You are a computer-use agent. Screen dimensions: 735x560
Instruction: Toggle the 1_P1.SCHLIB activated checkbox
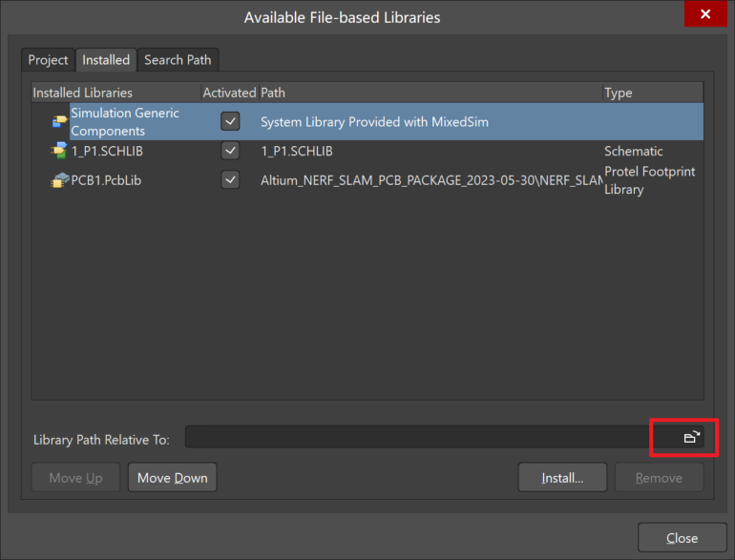(230, 151)
